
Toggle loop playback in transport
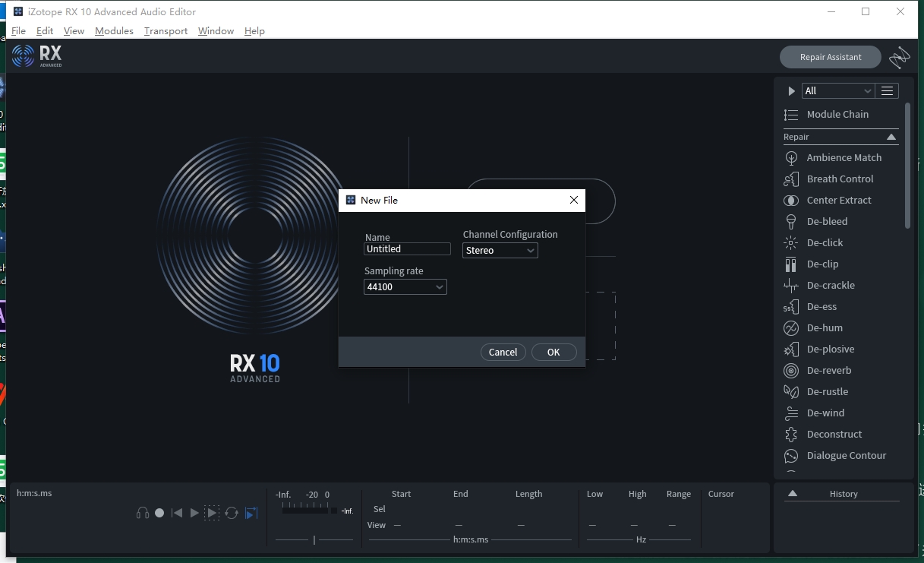(x=232, y=513)
